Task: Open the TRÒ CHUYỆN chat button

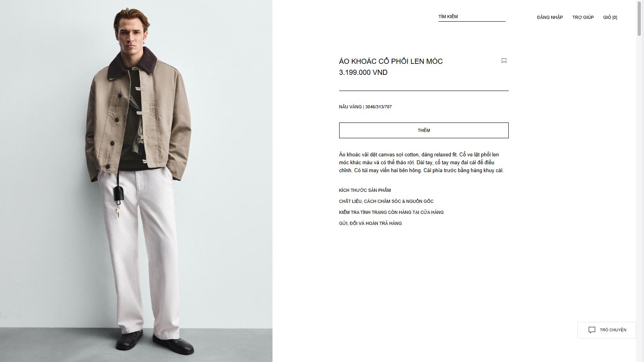Action: point(607,330)
